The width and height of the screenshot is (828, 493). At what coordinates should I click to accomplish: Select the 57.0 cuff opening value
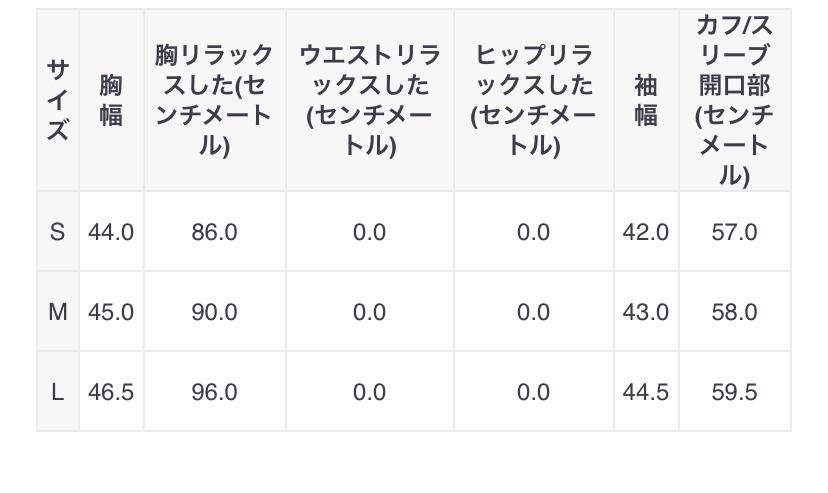point(734,232)
